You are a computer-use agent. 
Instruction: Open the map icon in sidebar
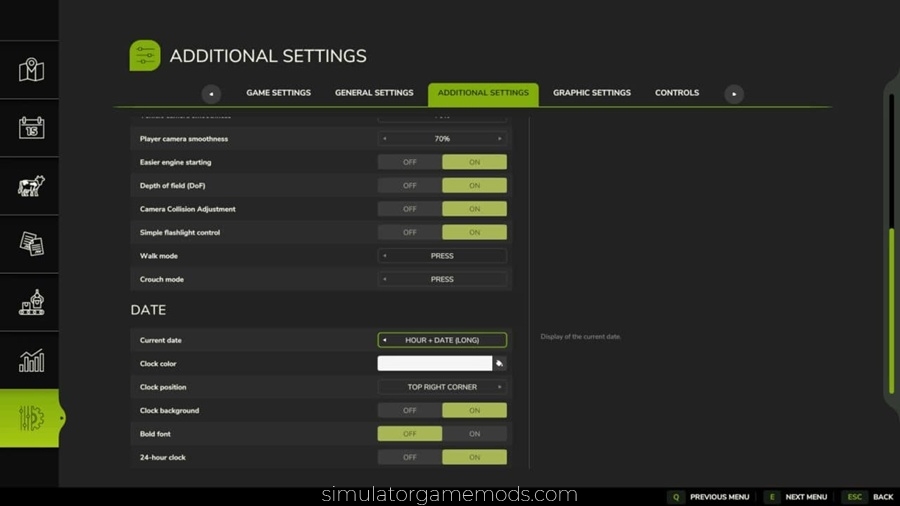[31, 70]
